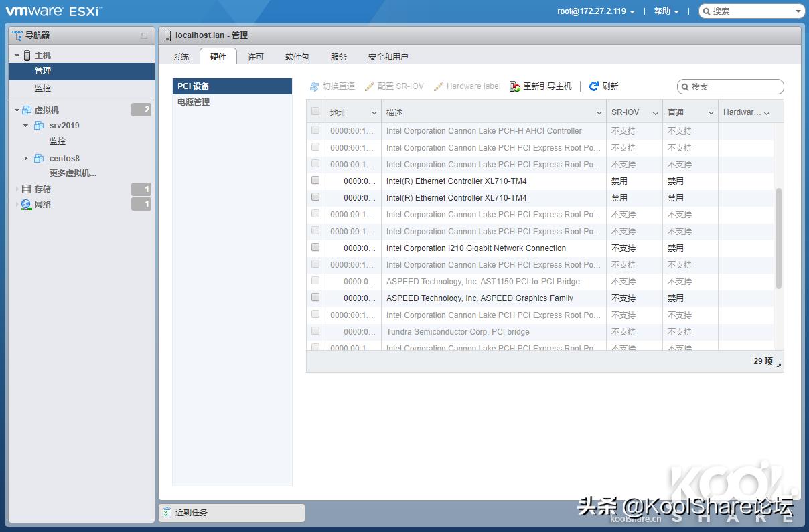
Task: Select the checkbox for I210 Gigabit Network Connection
Action: 315,247
